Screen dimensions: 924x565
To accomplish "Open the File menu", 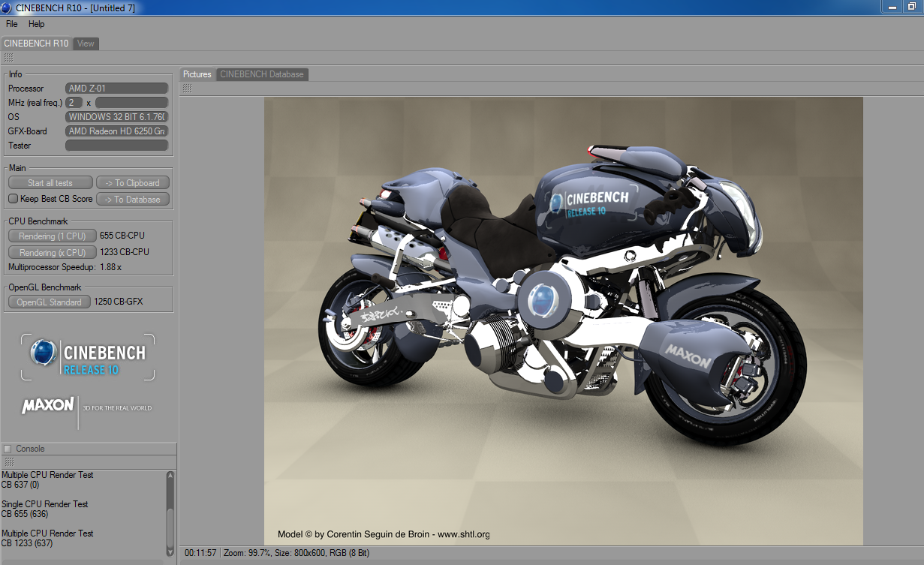I will pyautogui.click(x=12, y=24).
